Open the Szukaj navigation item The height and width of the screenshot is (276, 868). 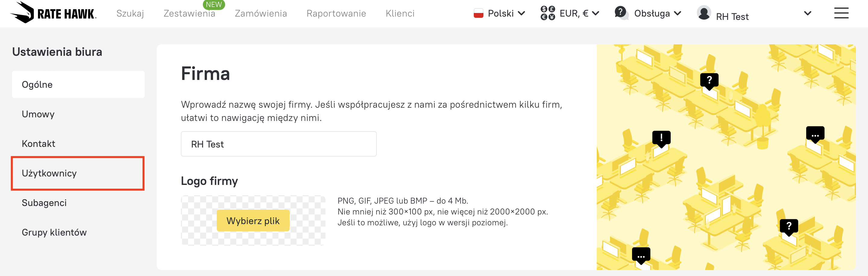tap(130, 14)
